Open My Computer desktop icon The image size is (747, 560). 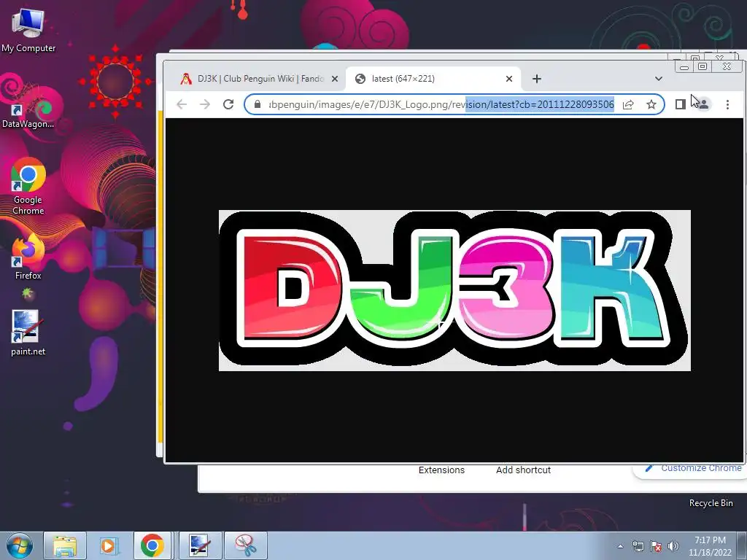pos(28,31)
